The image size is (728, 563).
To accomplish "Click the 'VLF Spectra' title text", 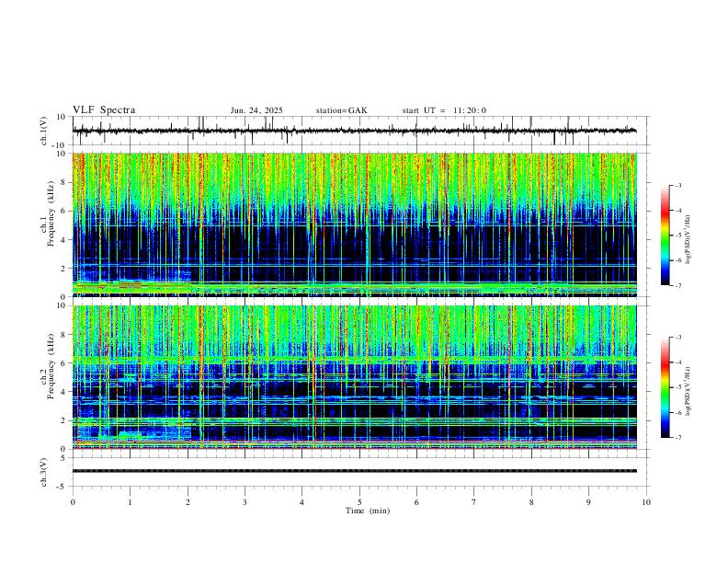I will [104, 110].
